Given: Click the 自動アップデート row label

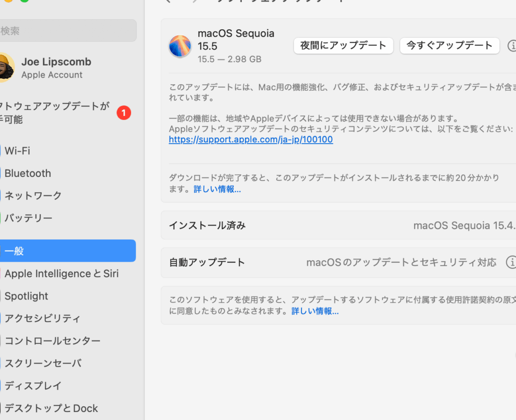Looking at the screenshot, I should [x=207, y=262].
